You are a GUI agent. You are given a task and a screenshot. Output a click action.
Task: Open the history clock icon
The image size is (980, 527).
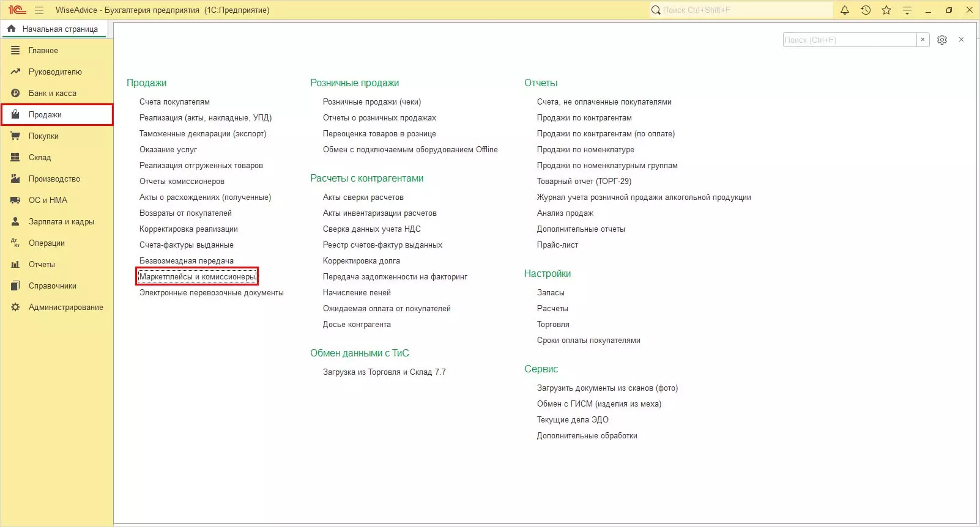click(x=866, y=10)
